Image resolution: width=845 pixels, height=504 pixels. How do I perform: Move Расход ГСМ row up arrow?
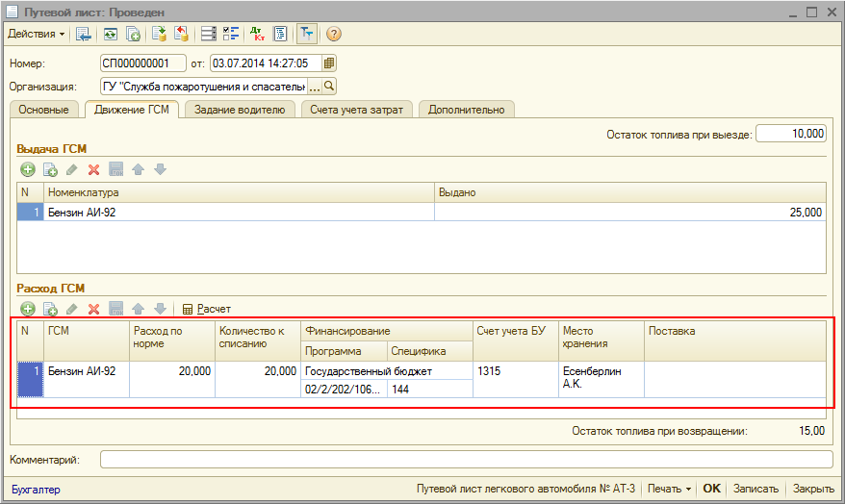(x=139, y=309)
